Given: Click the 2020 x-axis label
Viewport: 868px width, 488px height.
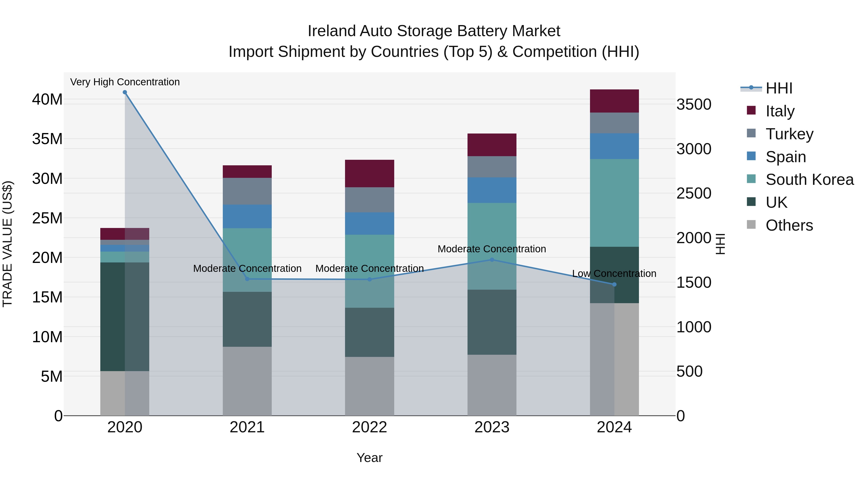Looking at the screenshot, I should 125,427.
